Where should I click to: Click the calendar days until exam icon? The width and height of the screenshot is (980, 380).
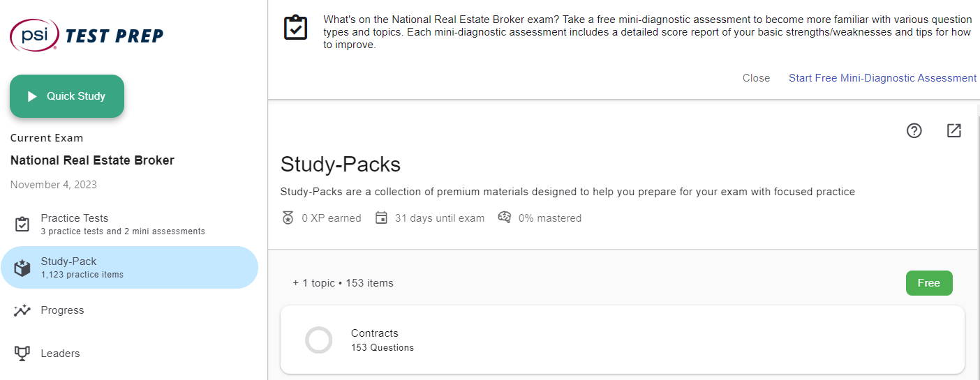pos(381,218)
